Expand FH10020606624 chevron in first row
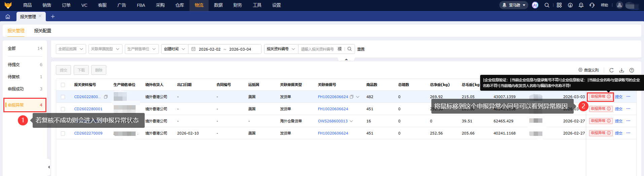644x176 pixels. coord(358,97)
